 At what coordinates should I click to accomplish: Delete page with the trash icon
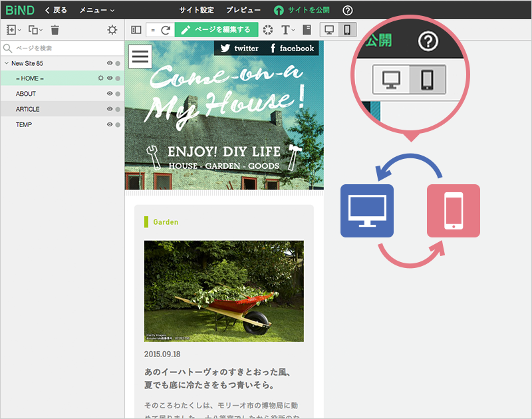tap(55, 30)
